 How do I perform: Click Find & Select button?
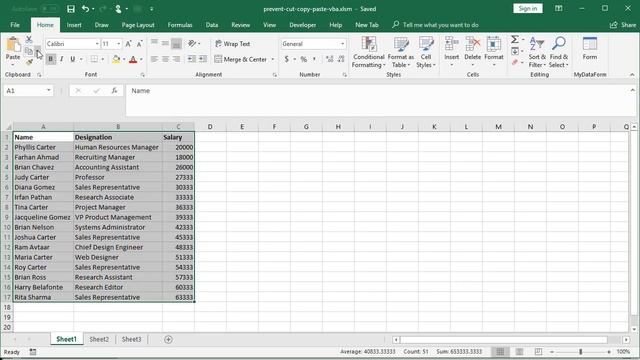(x=559, y=52)
